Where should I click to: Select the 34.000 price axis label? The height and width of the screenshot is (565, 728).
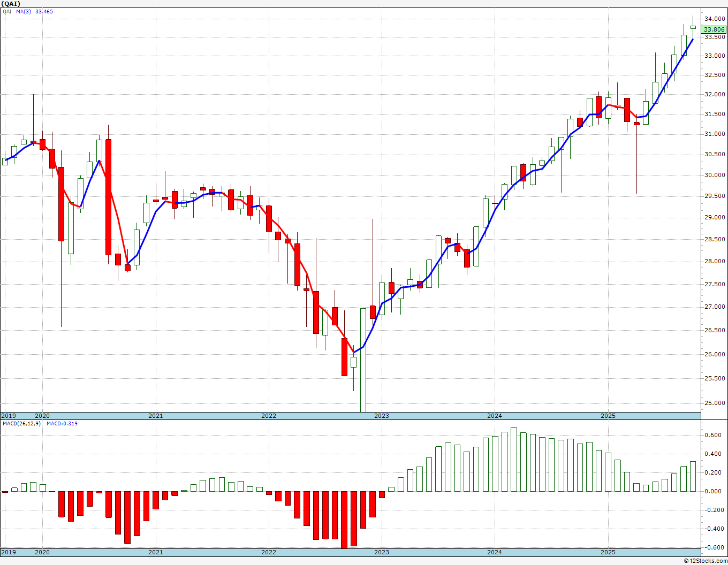pos(715,19)
